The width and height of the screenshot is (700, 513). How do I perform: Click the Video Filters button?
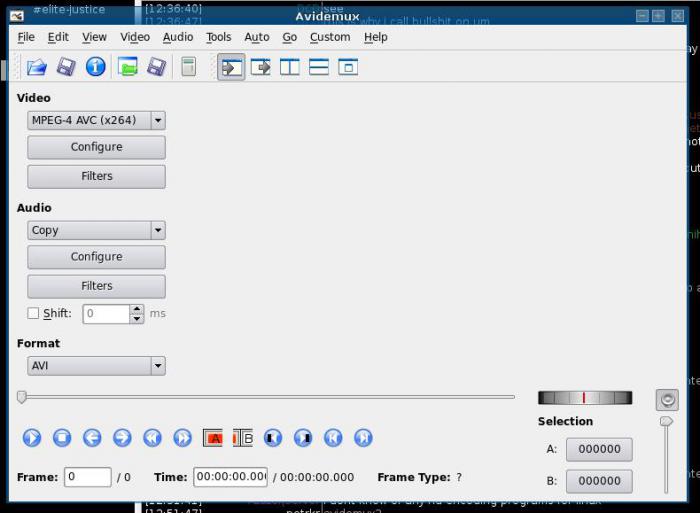(x=96, y=176)
